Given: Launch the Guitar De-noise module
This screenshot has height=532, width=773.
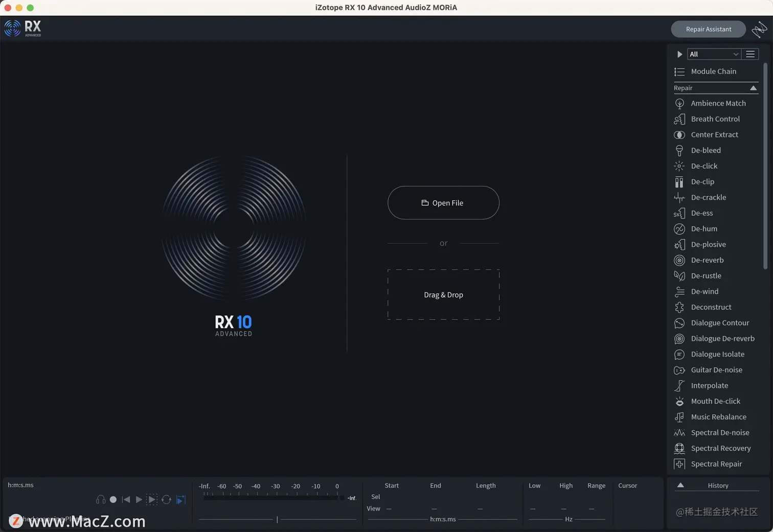Looking at the screenshot, I should coord(708,370).
